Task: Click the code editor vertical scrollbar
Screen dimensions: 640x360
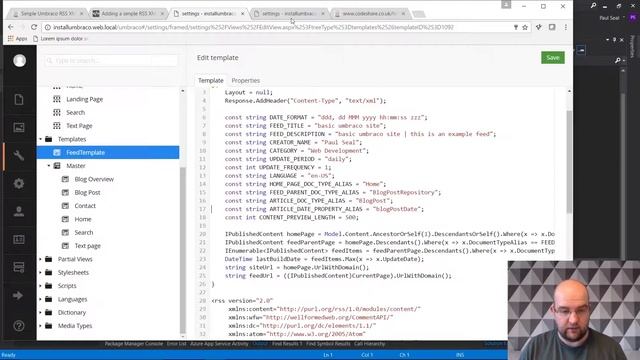Action: 569,161
